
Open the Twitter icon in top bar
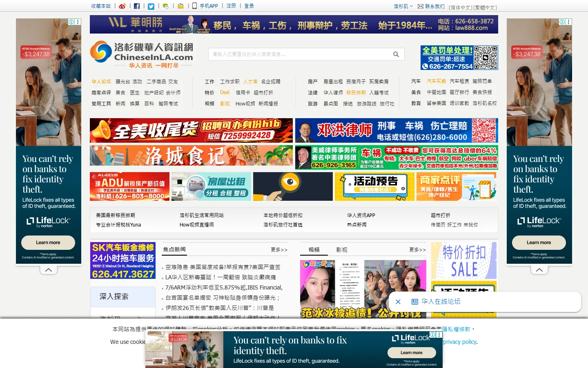tap(151, 6)
